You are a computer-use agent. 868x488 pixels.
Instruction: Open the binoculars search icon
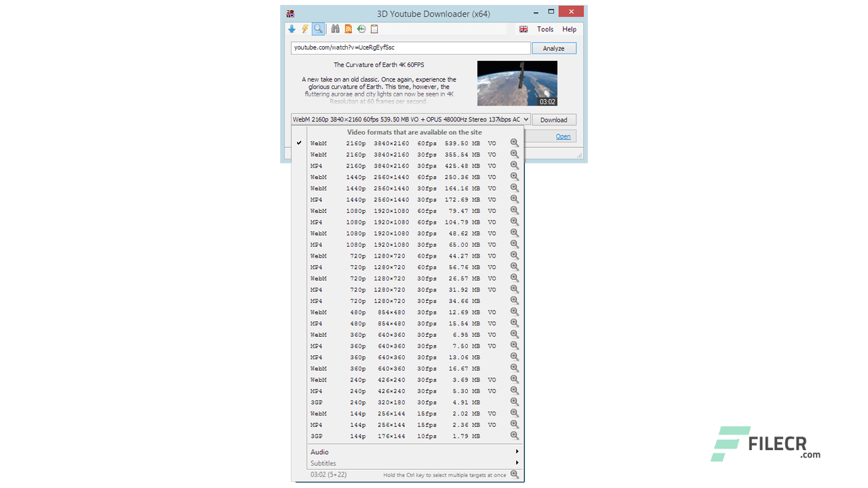[335, 28]
